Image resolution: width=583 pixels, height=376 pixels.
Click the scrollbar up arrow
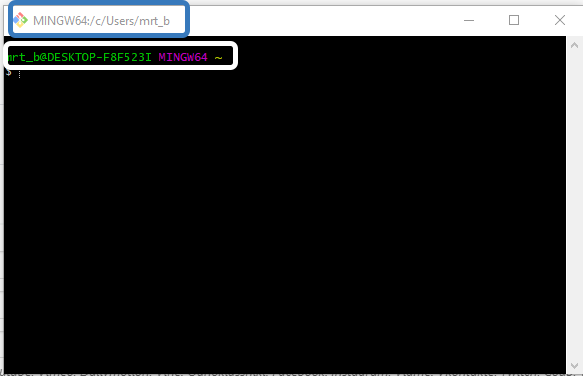[x=574, y=45]
